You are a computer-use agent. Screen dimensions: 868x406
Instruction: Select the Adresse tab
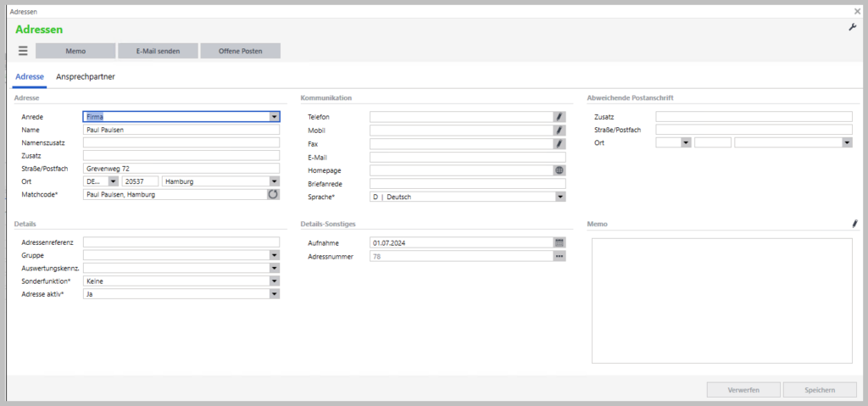click(x=30, y=77)
